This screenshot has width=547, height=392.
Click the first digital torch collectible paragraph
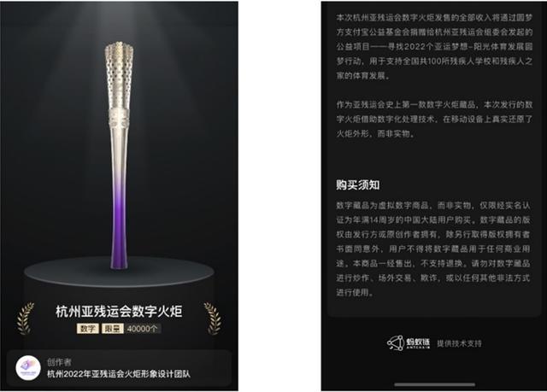tap(434, 119)
